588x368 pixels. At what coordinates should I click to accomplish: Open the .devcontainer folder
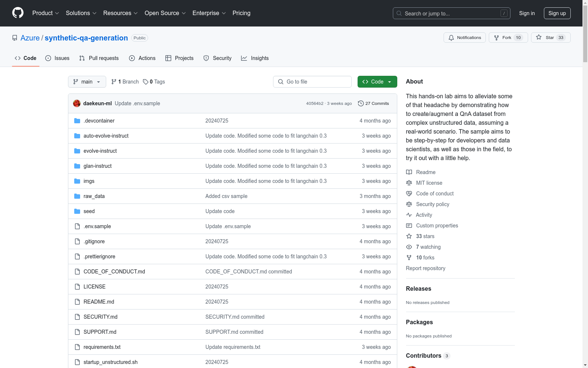coord(99,121)
